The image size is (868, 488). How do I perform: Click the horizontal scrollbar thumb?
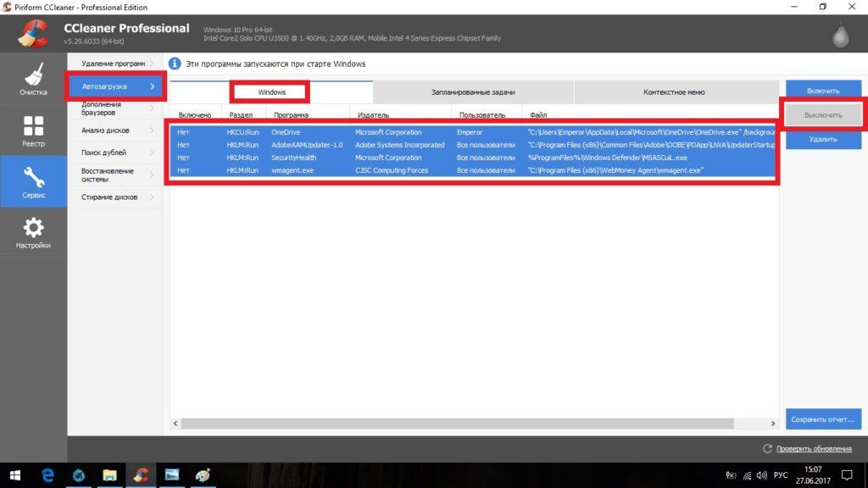(x=457, y=424)
